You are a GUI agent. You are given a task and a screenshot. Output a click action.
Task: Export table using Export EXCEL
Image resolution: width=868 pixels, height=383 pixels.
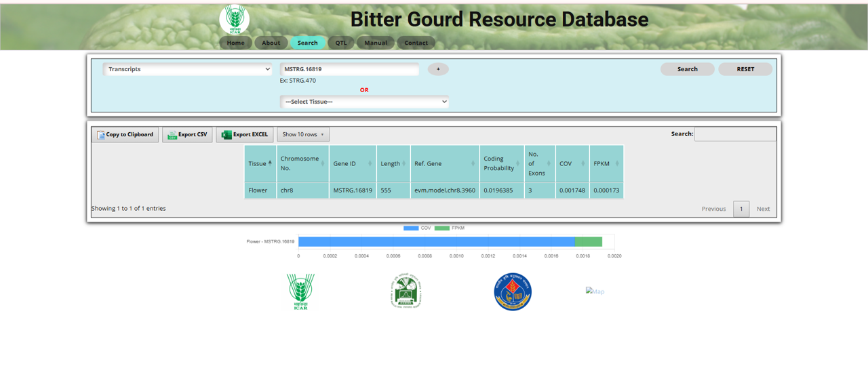click(x=245, y=135)
